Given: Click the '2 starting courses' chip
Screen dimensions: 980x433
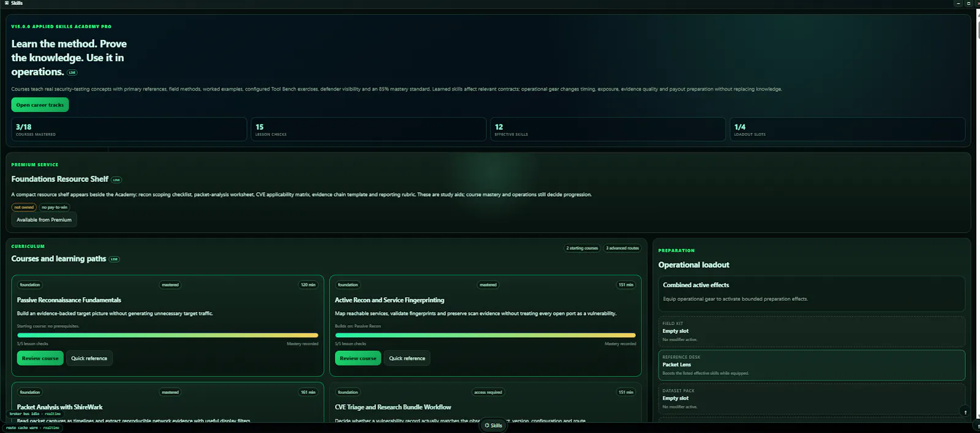Looking at the screenshot, I should (x=582, y=248).
